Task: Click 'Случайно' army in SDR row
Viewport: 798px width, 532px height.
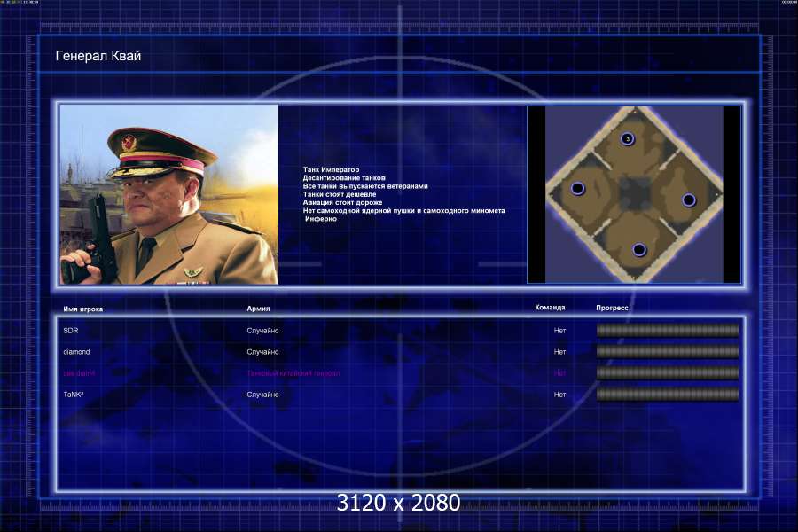Action: [262, 331]
